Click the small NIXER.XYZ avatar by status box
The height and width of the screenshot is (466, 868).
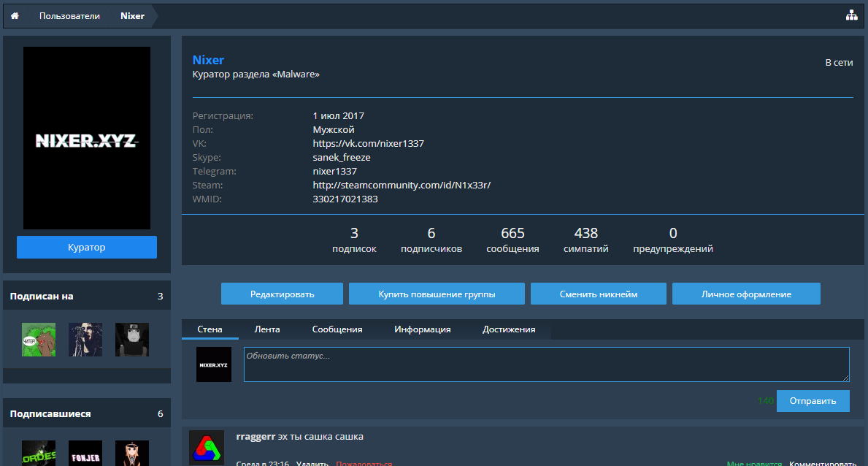pos(214,364)
